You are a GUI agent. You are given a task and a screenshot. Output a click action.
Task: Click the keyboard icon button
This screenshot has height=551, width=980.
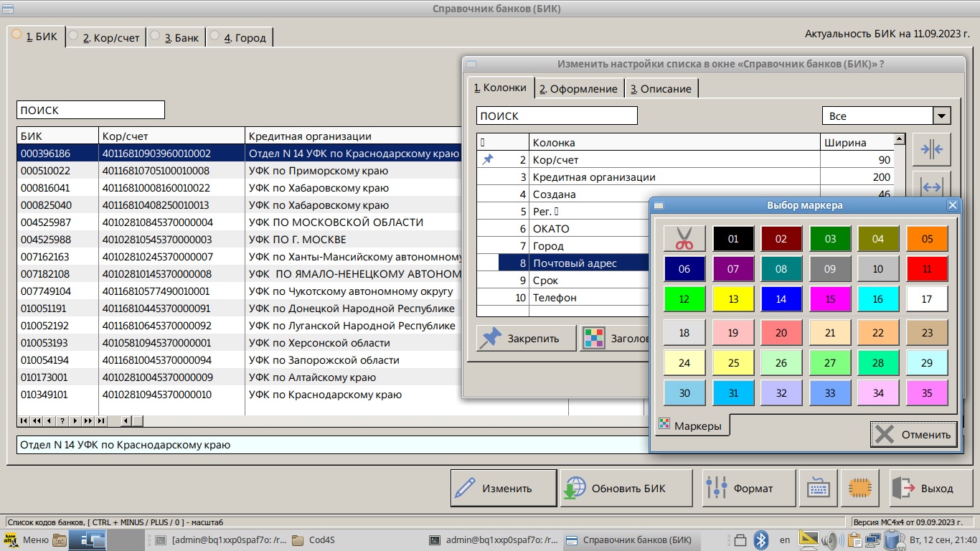pos(818,488)
